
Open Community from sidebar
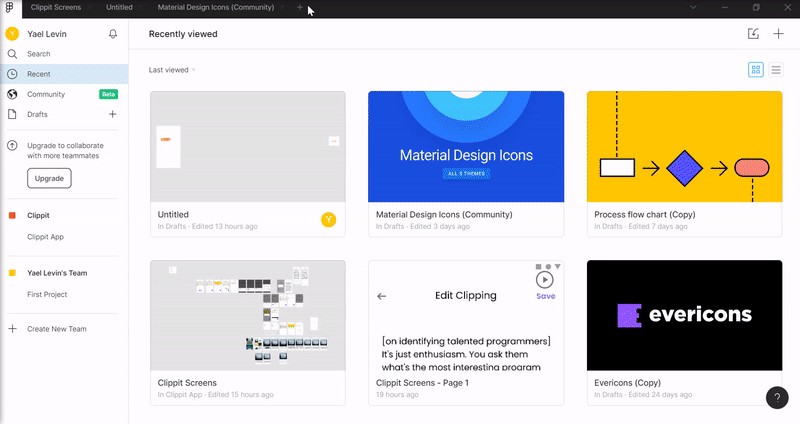tap(46, 94)
